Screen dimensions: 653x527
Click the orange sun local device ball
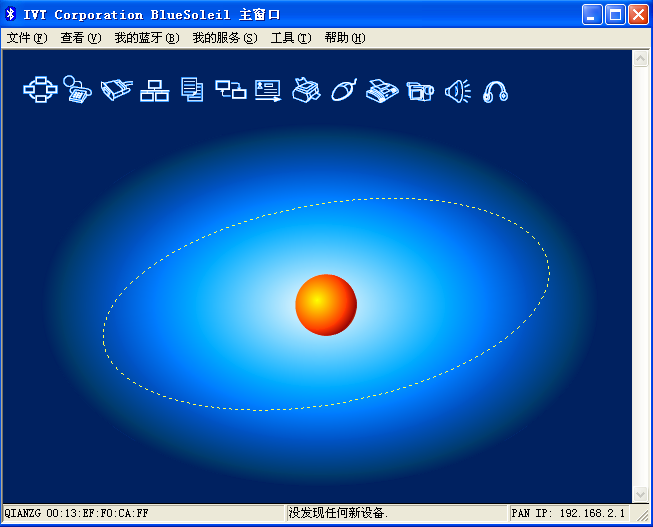(326, 304)
